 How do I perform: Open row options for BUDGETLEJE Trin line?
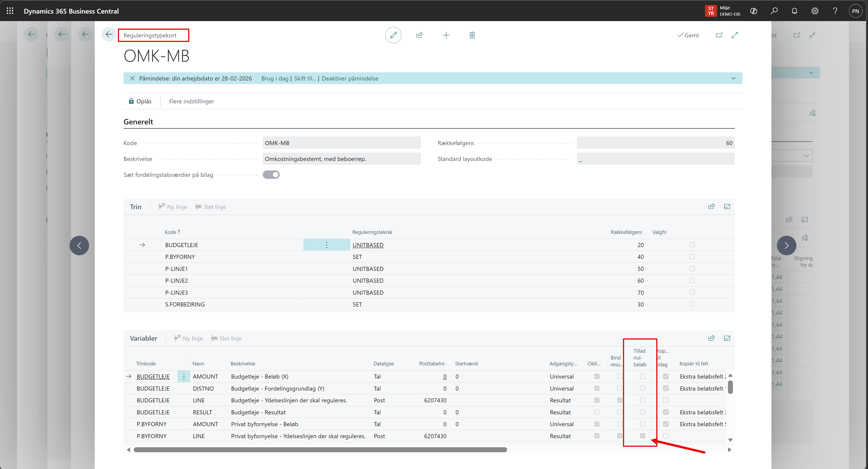click(326, 245)
